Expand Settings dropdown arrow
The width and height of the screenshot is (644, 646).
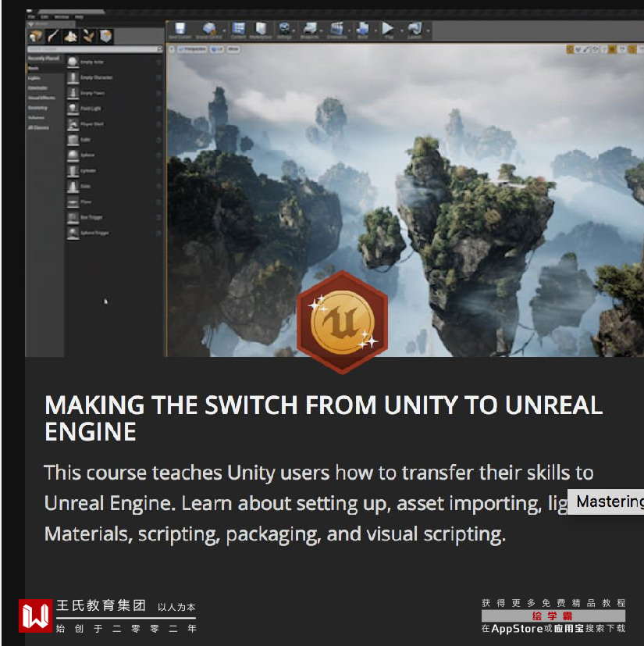click(x=294, y=31)
